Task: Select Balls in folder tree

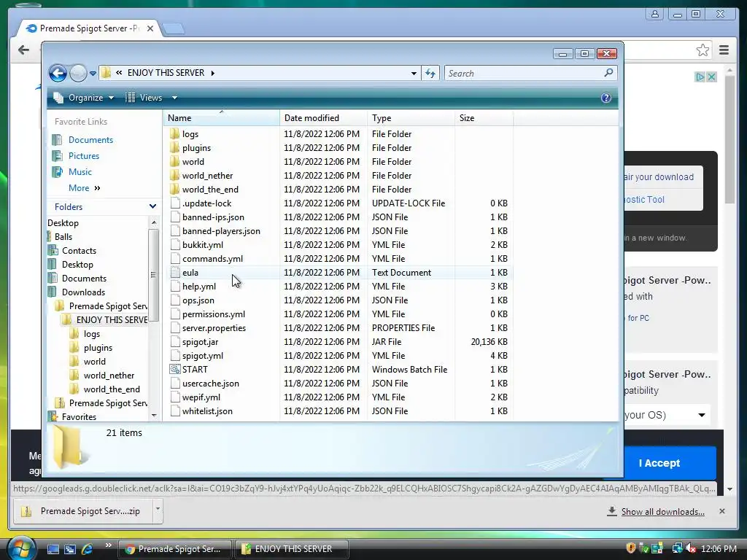Action: [63, 237]
